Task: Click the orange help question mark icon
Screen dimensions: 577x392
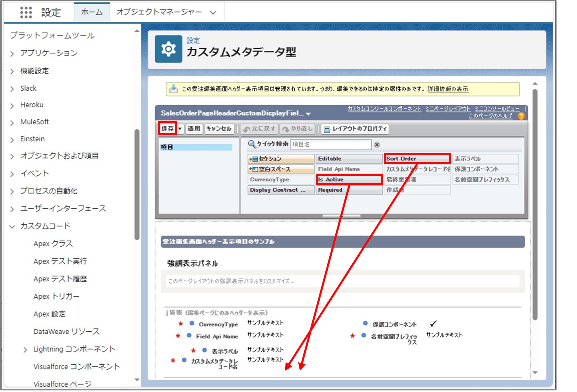Action: click(x=521, y=116)
